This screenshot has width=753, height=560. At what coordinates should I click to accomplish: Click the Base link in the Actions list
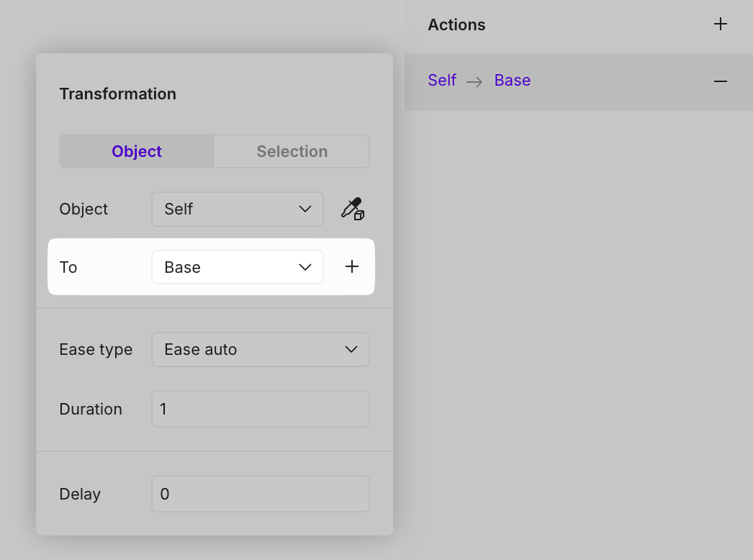pyautogui.click(x=512, y=81)
